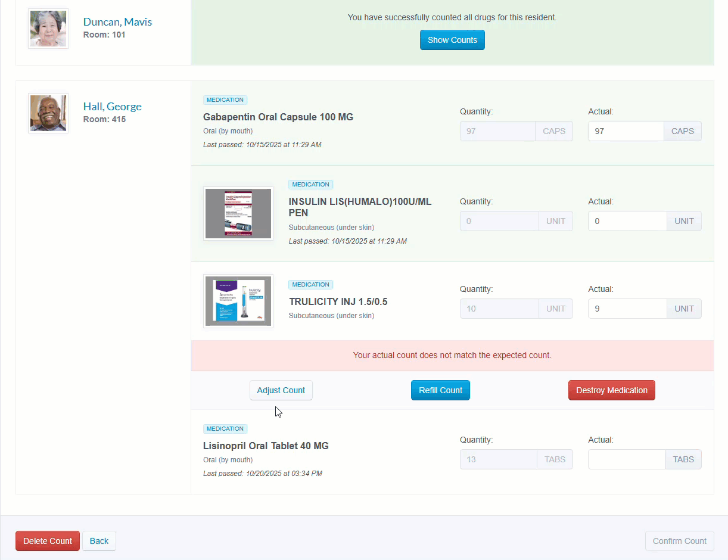Click Show Counts for Duncan, Mavis
This screenshot has height=560, width=728.
coord(452,40)
